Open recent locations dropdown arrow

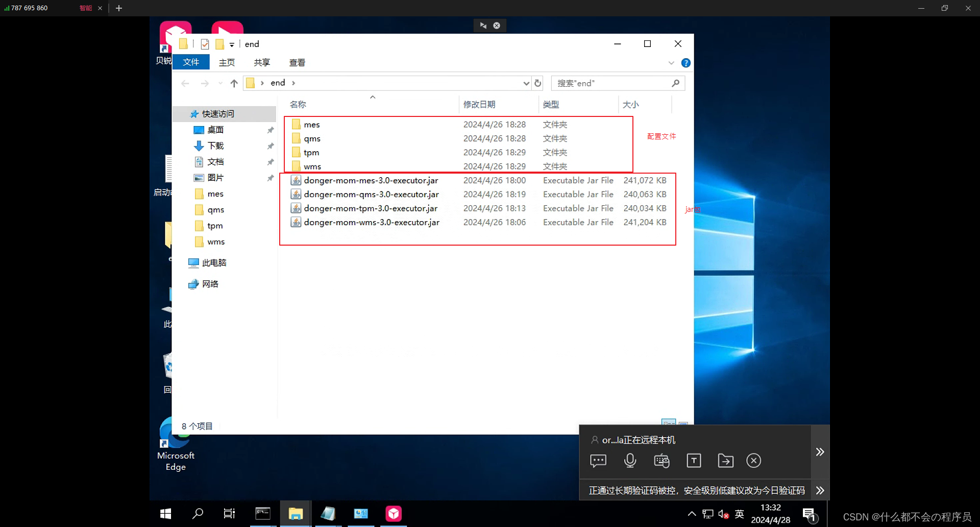click(220, 83)
